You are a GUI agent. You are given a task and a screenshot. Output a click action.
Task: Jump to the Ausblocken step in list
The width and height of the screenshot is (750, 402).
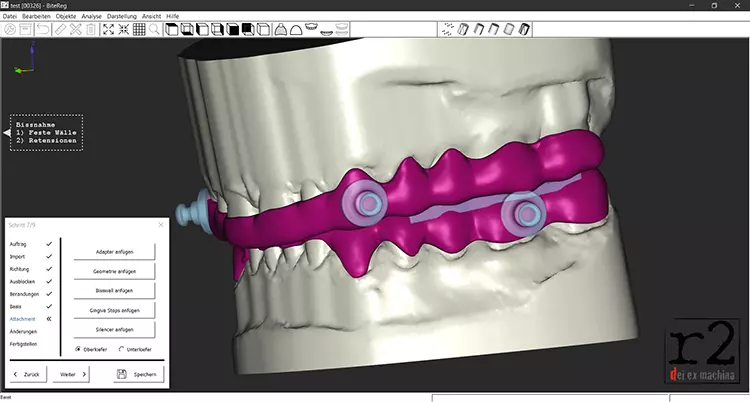pos(24,281)
